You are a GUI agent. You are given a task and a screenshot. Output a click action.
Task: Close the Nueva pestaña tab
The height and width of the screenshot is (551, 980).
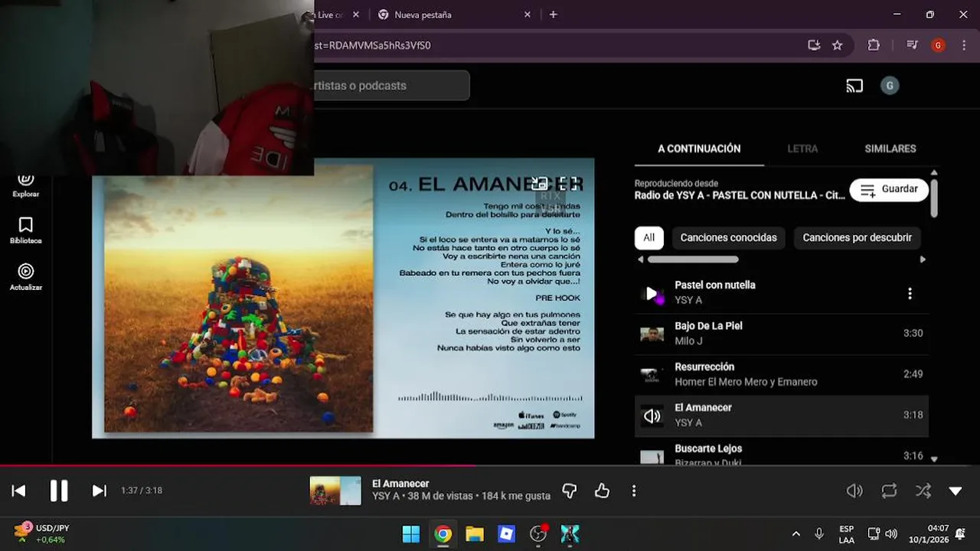tap(528, 15)
